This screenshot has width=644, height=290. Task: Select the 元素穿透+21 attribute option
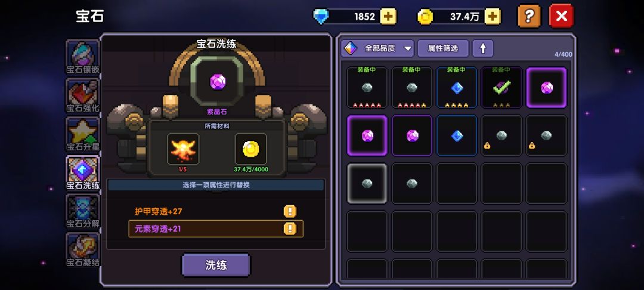[x=216, y=229]
